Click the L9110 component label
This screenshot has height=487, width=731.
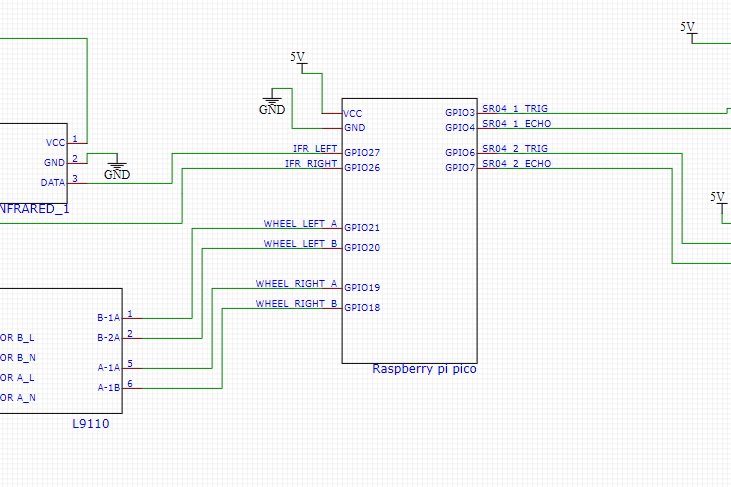click(91, 424)
